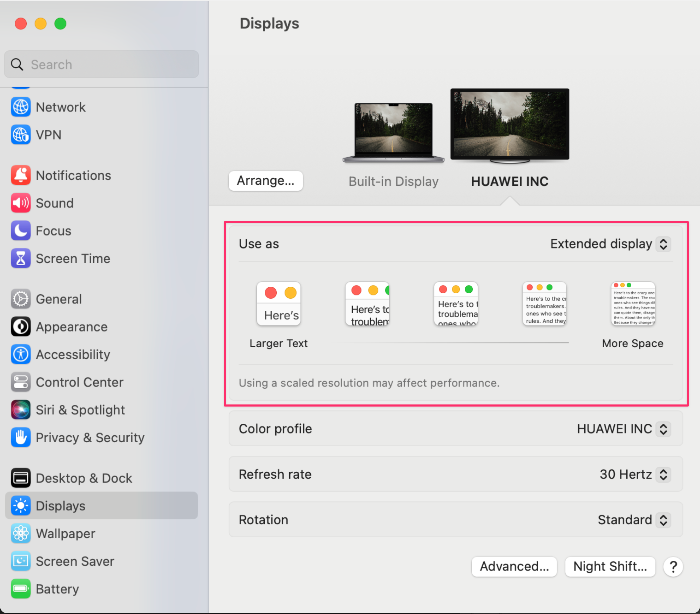Image resolution: width=700 pixels, height=614 pixels.
Task: Select the second resolution scaling thumbnail
Action: (x=367, y=303)
